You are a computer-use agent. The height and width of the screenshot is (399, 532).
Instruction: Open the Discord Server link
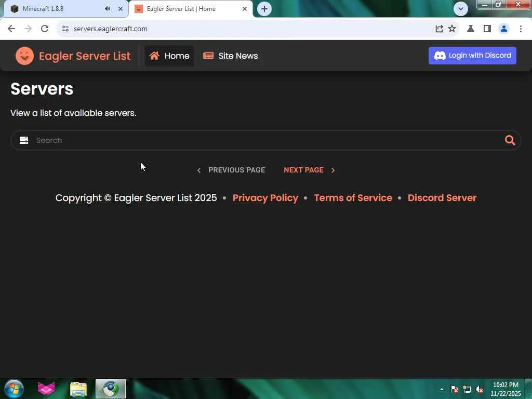[442, 198]
